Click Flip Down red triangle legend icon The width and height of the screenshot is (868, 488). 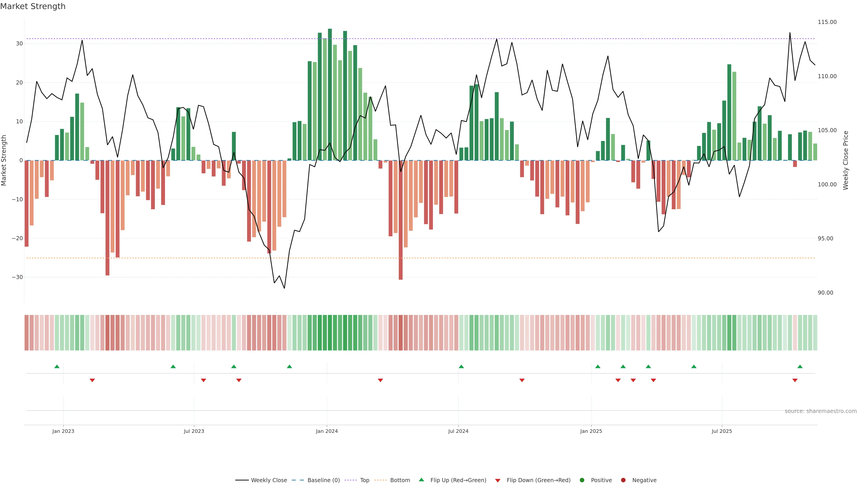tap(498, 481)
